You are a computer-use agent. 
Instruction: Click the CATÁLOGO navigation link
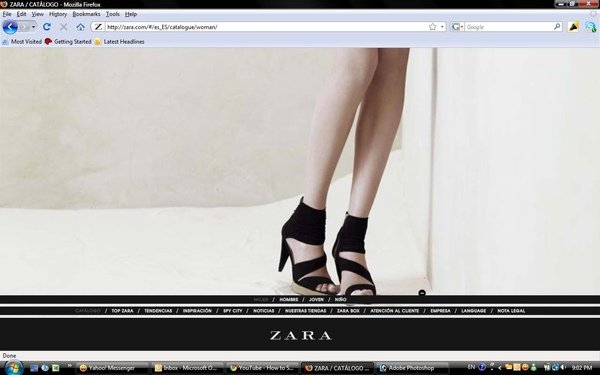88,311
